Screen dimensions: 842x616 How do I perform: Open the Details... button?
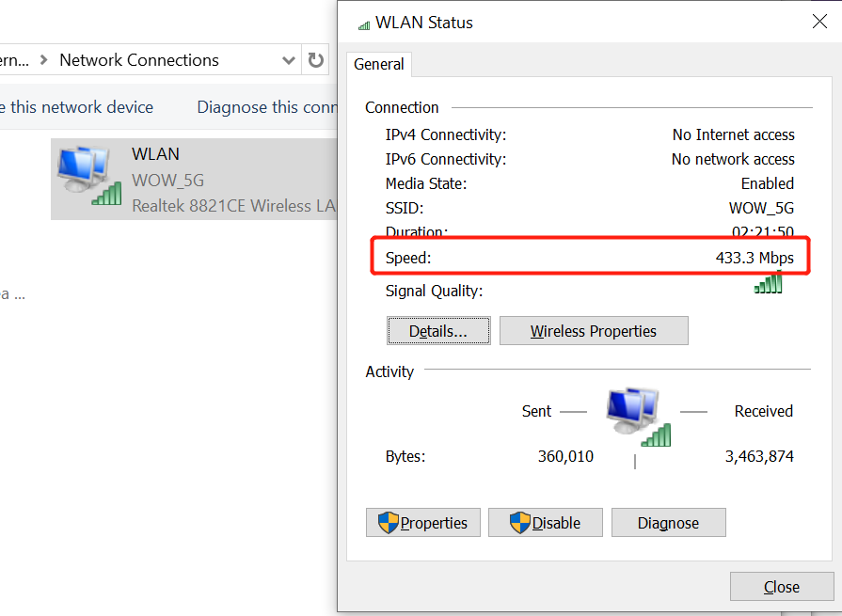pyautogui.click(x=438, y=331)
